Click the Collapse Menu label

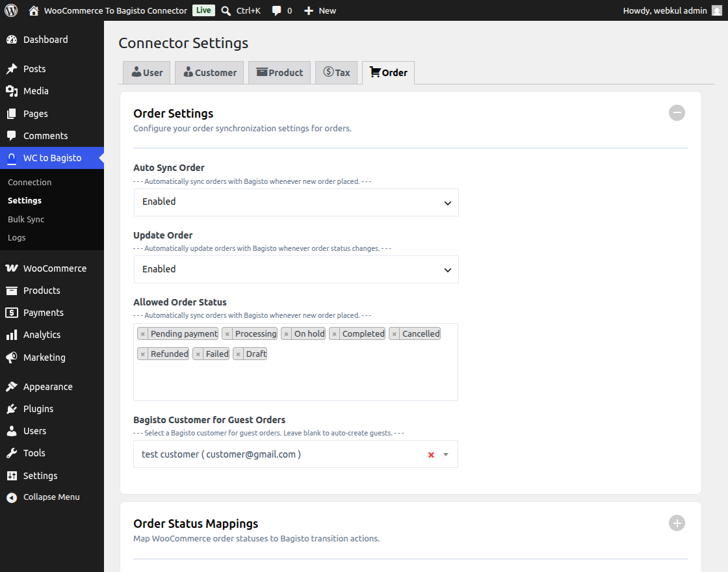(51, 497)
